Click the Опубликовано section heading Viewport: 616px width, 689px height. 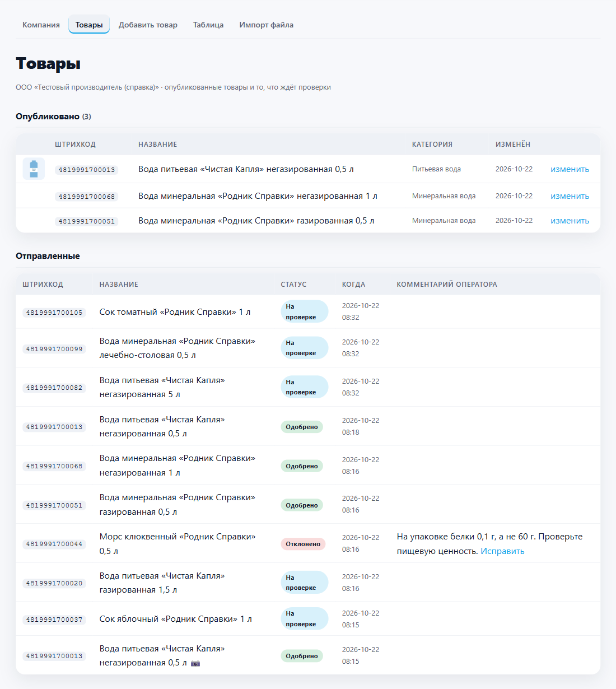(x=53, y=117)
